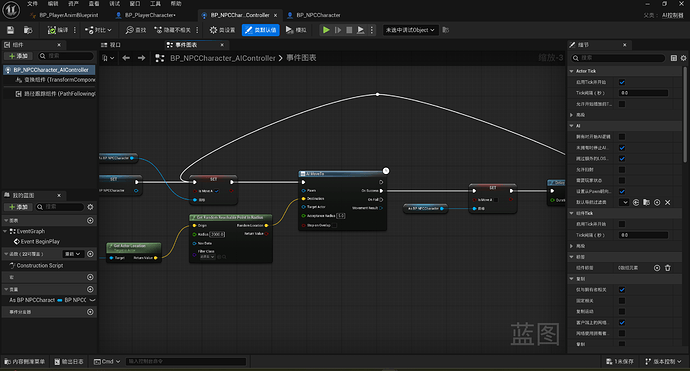Open 输出日志 output log
The height and width of the screenshot is (371, 690).
69,361
